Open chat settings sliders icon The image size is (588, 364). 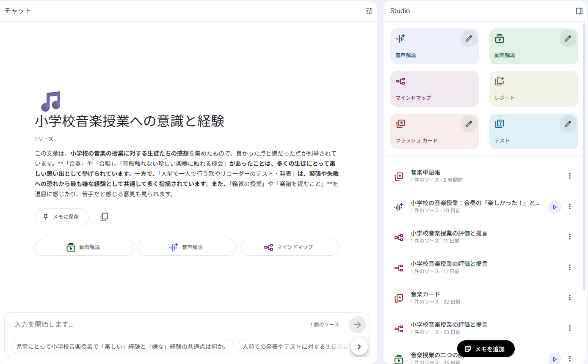point(369,11)
